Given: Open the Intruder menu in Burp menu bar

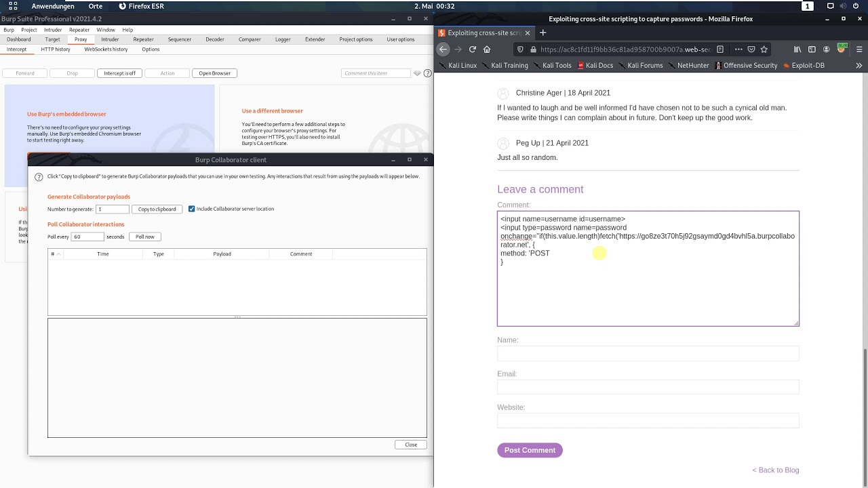Looking at the screenshot, I should pyautogui.click(x=53, y=30).
